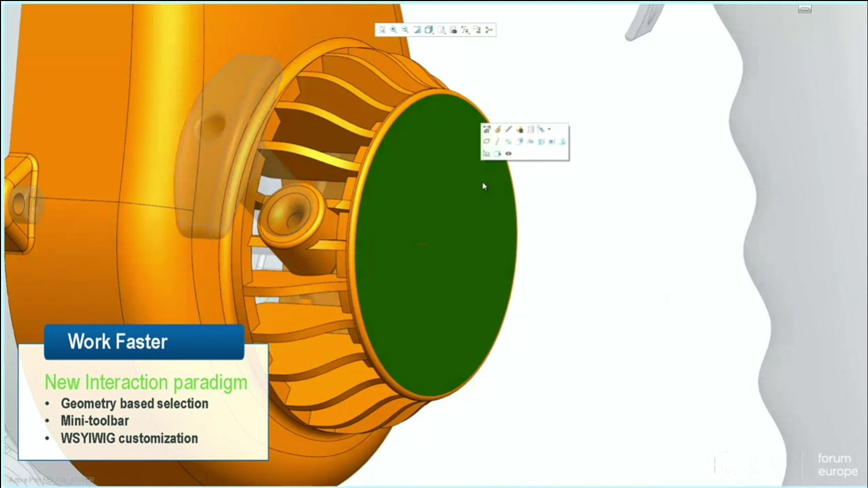The height and width of the screenshot is (488, 868).
Task: Click the Zoom In magnifier icon
Action: [393, 30]
